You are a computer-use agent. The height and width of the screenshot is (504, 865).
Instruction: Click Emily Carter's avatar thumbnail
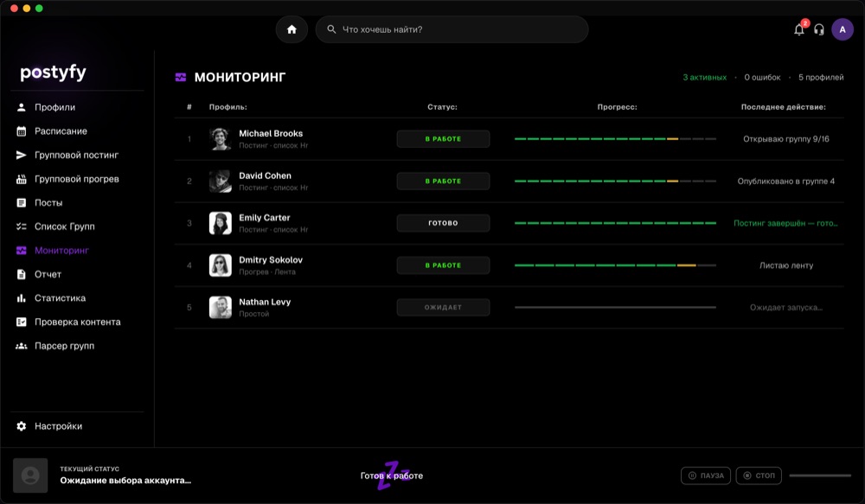click(x=220, y=223)
